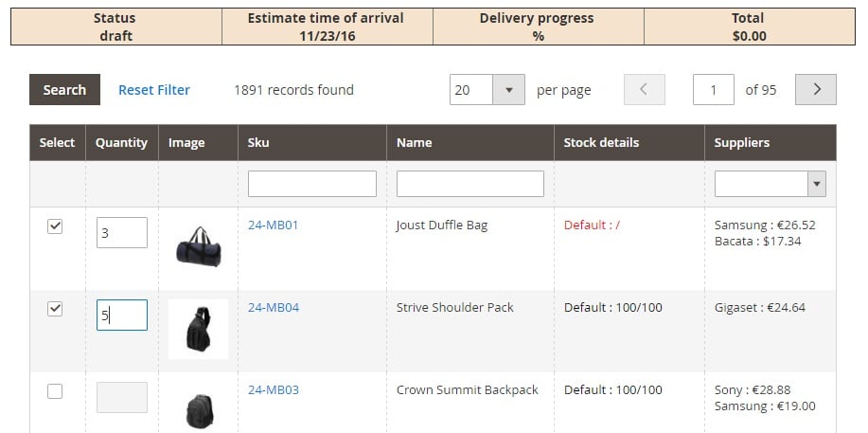The width and height of the screenshot is (868, 433).
Task: Click the Total $0.00 summary cell
Action: coord(750,27)
